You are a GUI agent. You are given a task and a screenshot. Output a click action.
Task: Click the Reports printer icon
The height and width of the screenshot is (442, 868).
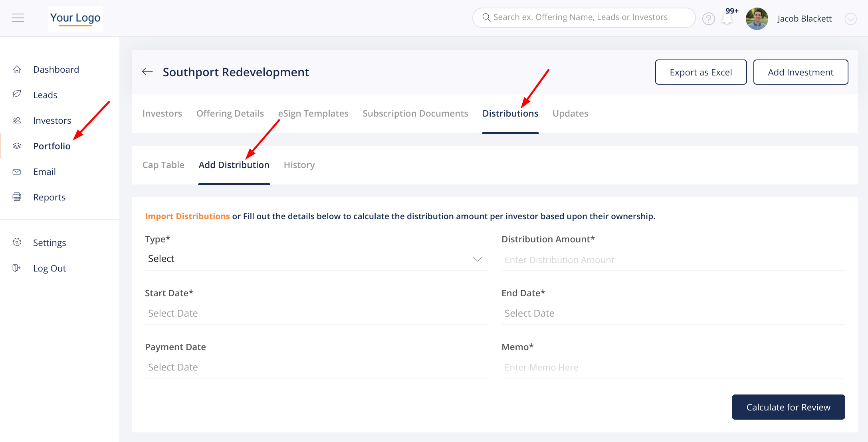click(x=17, y=197)
